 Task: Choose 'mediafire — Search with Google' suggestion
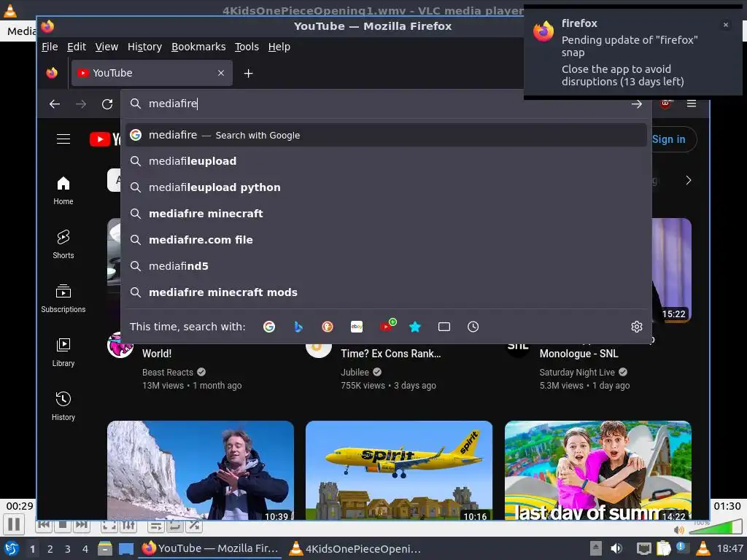(386, 135)
